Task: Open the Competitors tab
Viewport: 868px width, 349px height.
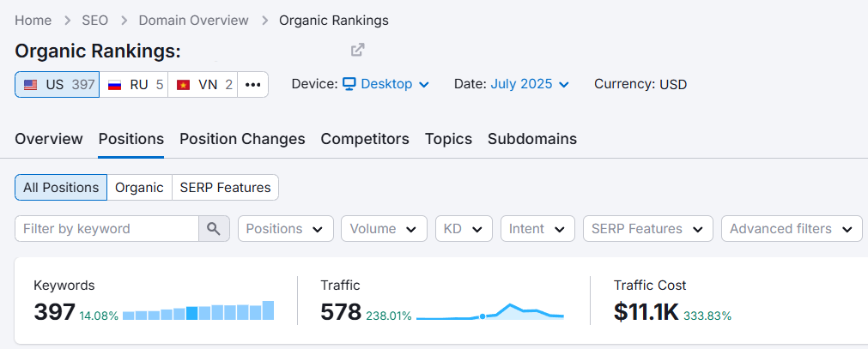Action: pyautogui.click(x=365, y=139)
